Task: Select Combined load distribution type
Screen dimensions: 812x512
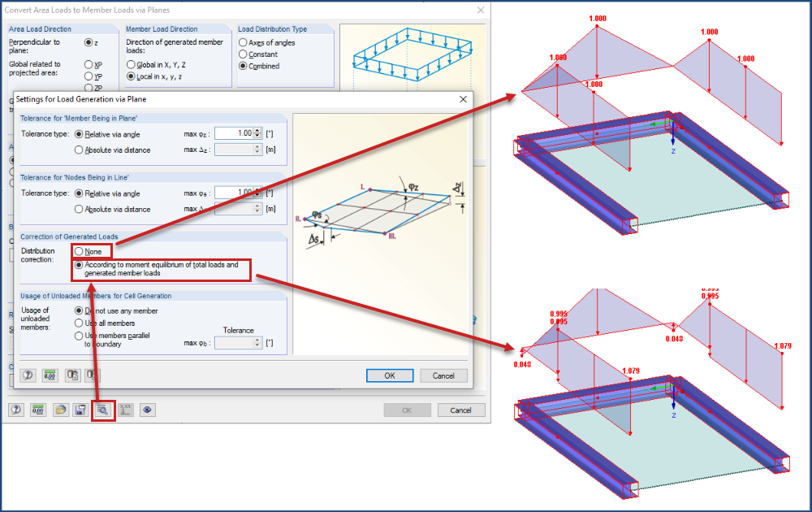Action: (242, 65)
